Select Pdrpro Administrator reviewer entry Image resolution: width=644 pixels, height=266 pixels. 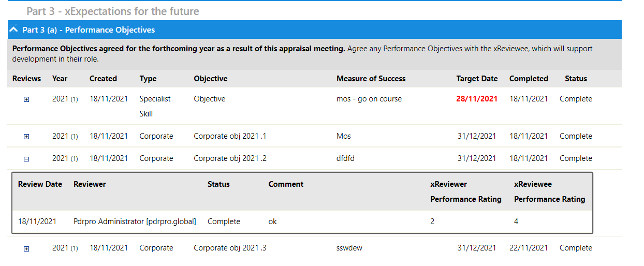click(135, 221)
